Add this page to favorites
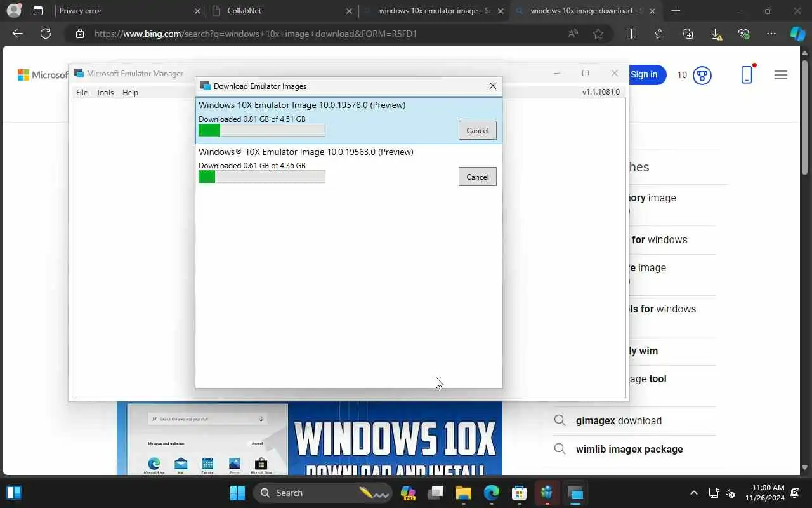812x508 pixels. pyautogui.click(x=598, y=34)
